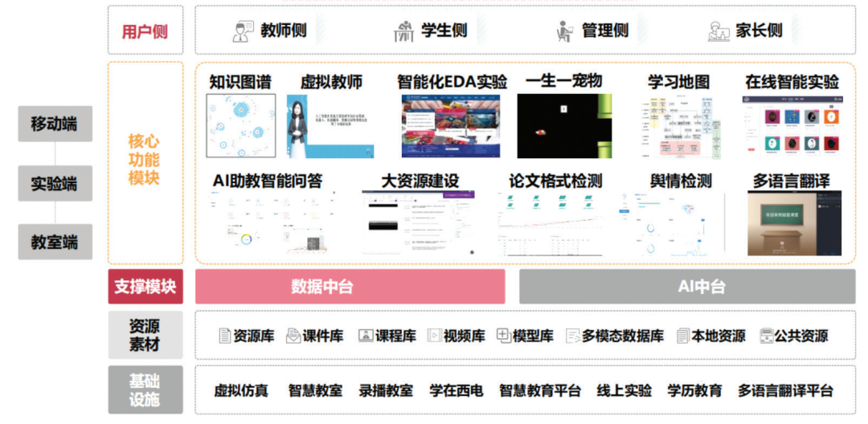Select the 移动端 box
This screenshot has width=868, height=424.
coord(55,124)
